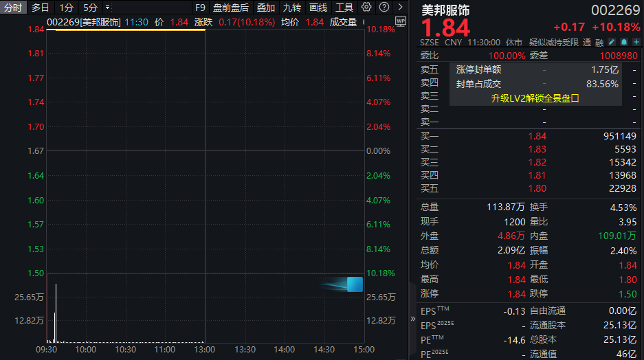Click the 买一 bid price 1.84

[x=537, y=136]
